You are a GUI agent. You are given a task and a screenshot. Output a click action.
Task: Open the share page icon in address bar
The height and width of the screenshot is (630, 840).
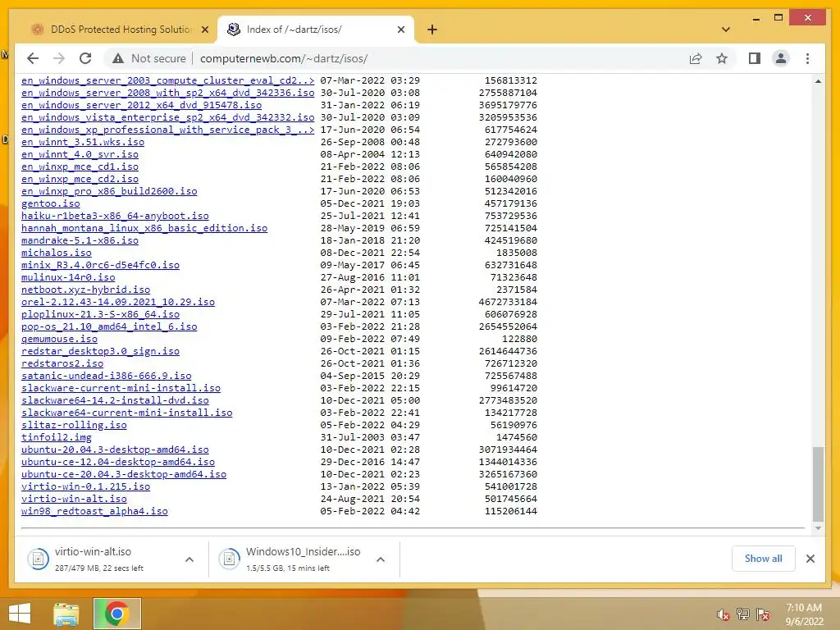[696, 58]
